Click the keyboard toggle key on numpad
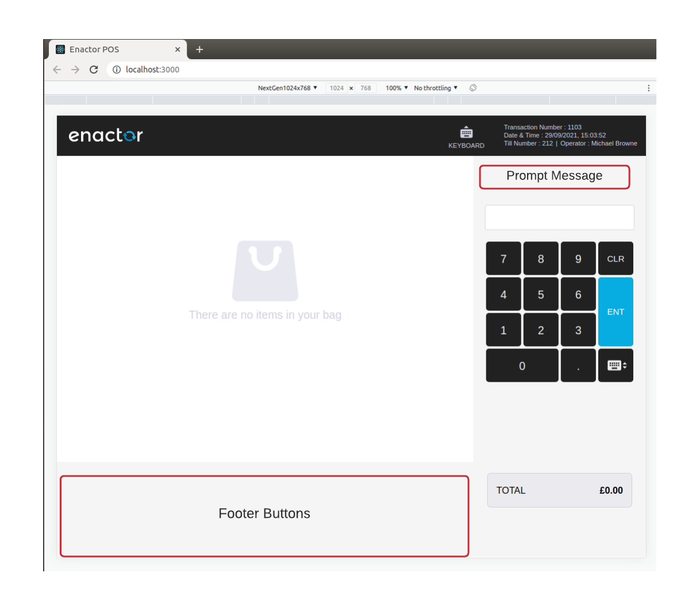 (x=616, y=366)
